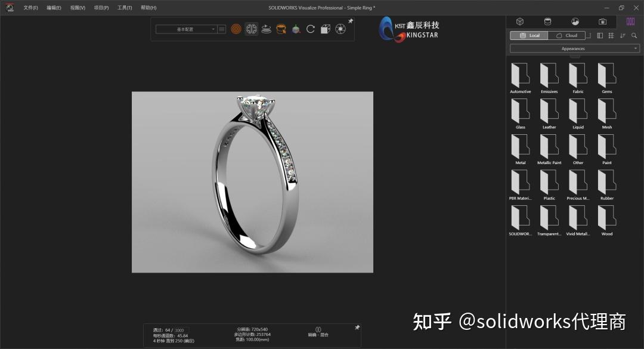The height and width of the screenshot is (349, 644).
Task: Toggle the pin on the statistics overlay
Action: [357, 326]
